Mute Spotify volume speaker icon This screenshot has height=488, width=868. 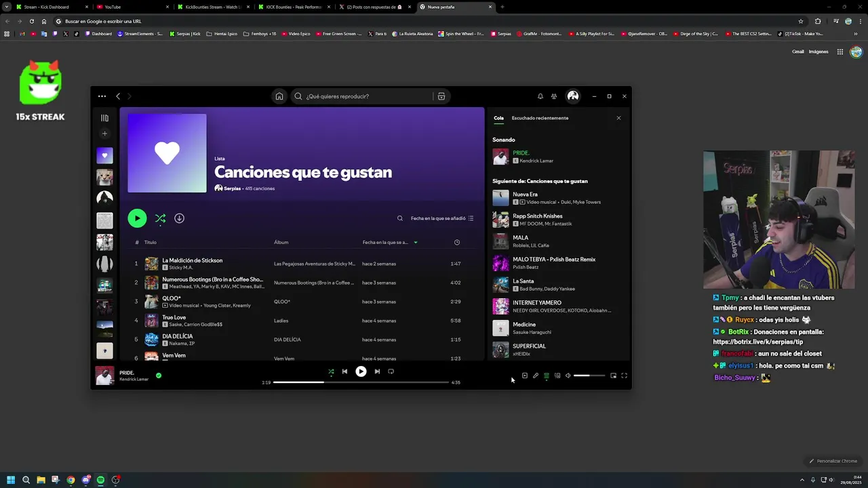pyautogui.click(x=568, y=375)
